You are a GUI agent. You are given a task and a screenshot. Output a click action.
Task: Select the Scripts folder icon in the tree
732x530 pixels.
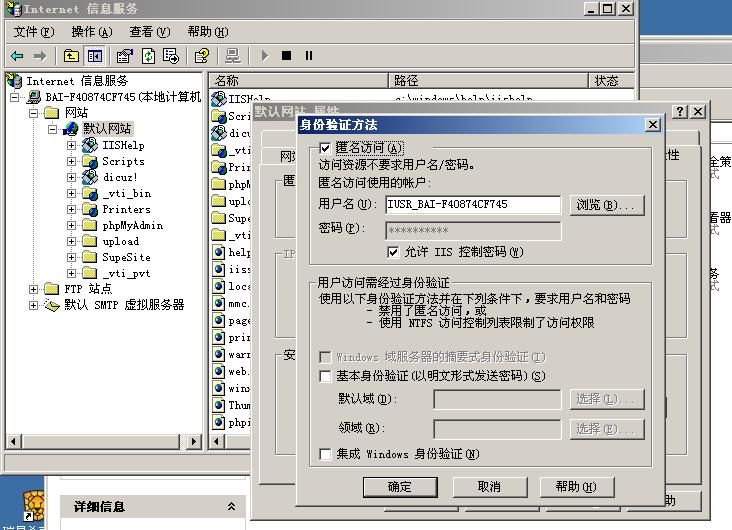coord(90,162)
